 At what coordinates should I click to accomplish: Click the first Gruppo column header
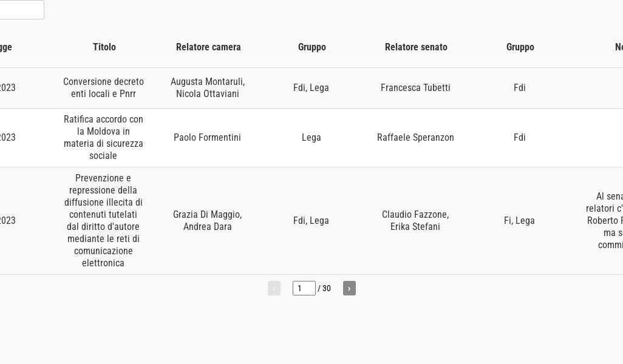(312, 47)
